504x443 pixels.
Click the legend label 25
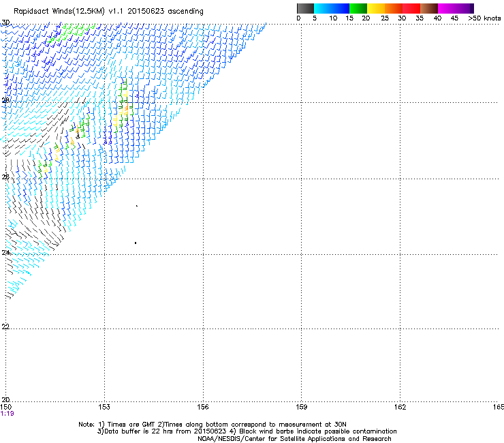tap(385, 18)
